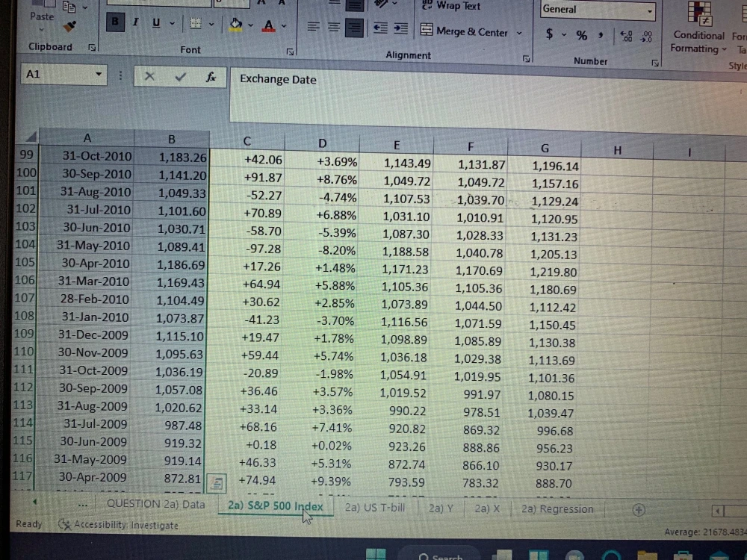Image resolution: width=747 pixels, height=560 pixels.
Task: Select column H header
Action: point(618,151)
